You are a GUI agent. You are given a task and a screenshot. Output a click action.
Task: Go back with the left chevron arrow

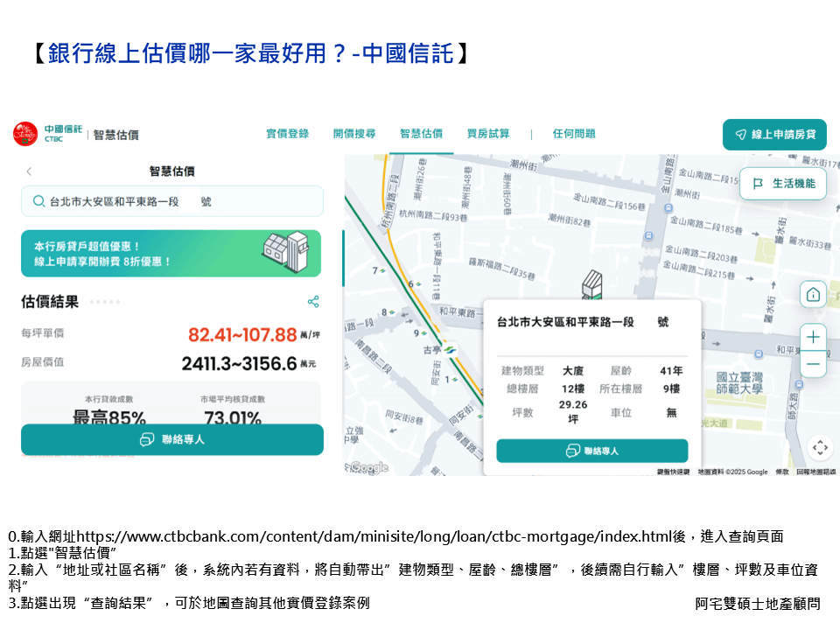[x=29, y=171]
